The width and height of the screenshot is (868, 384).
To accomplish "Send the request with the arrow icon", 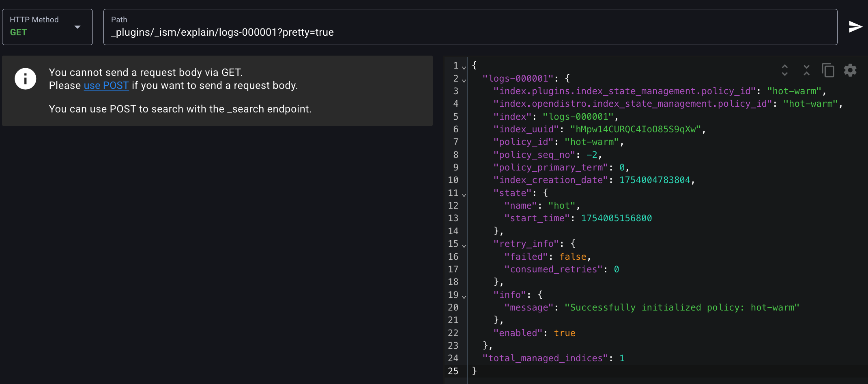I will pos(855,27).
